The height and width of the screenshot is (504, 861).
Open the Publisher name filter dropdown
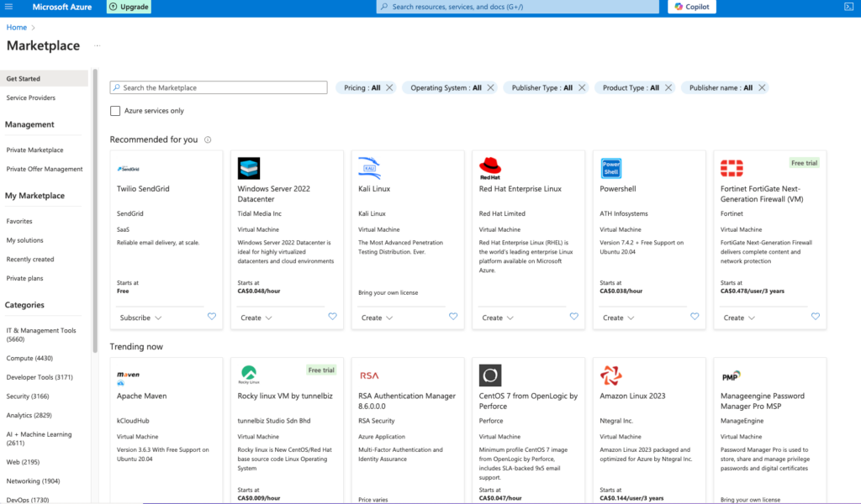[721, 87]
